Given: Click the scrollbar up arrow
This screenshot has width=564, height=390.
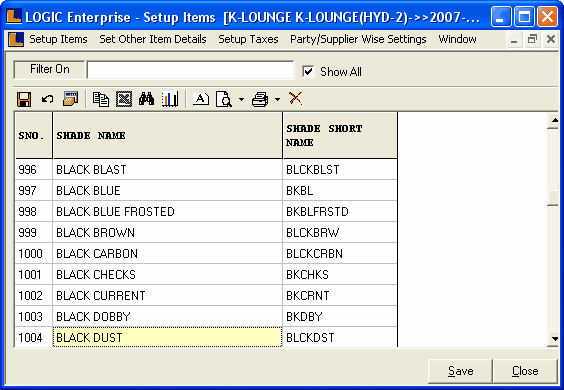Looking at the screenshot, I should tap(554, 121).
